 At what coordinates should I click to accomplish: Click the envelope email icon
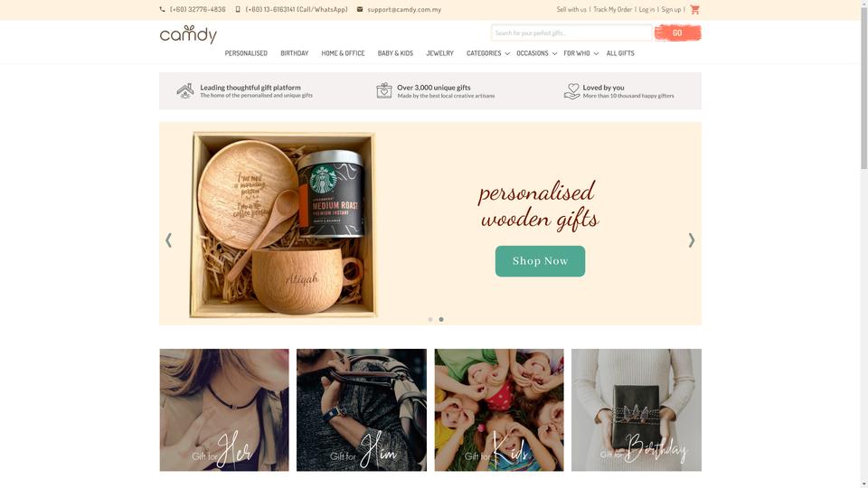point(360,9)
